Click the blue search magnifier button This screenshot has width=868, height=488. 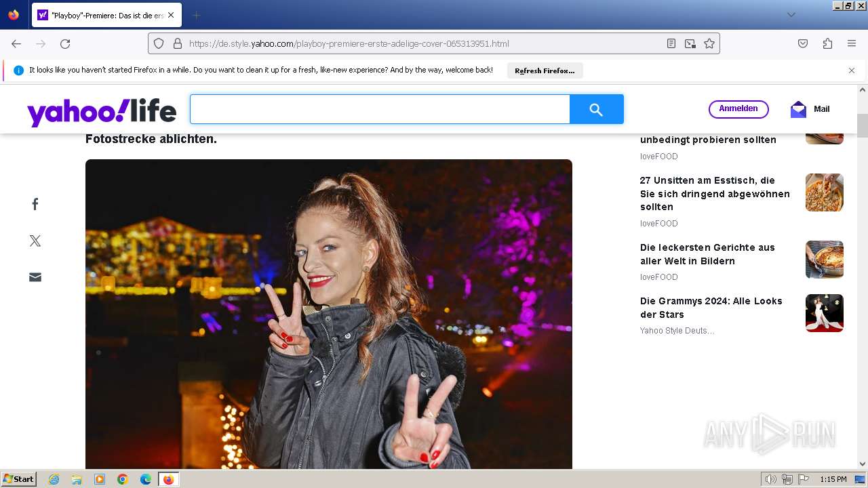point(596,109)
